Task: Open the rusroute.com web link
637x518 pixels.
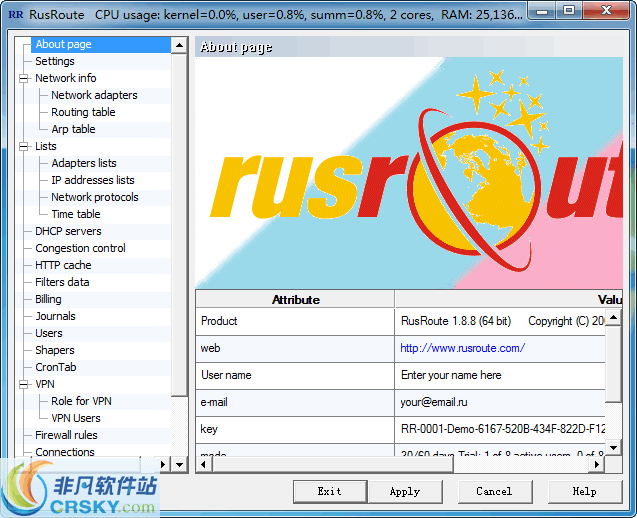Action: 462,348
